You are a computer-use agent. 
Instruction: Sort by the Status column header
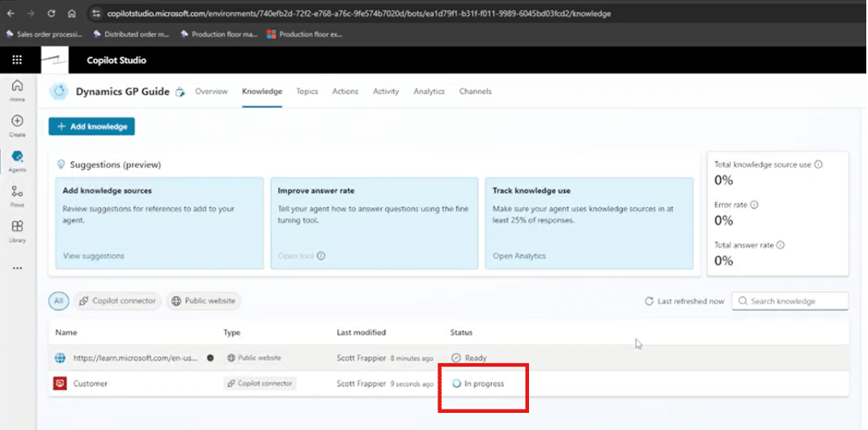[x=461, y=332]
